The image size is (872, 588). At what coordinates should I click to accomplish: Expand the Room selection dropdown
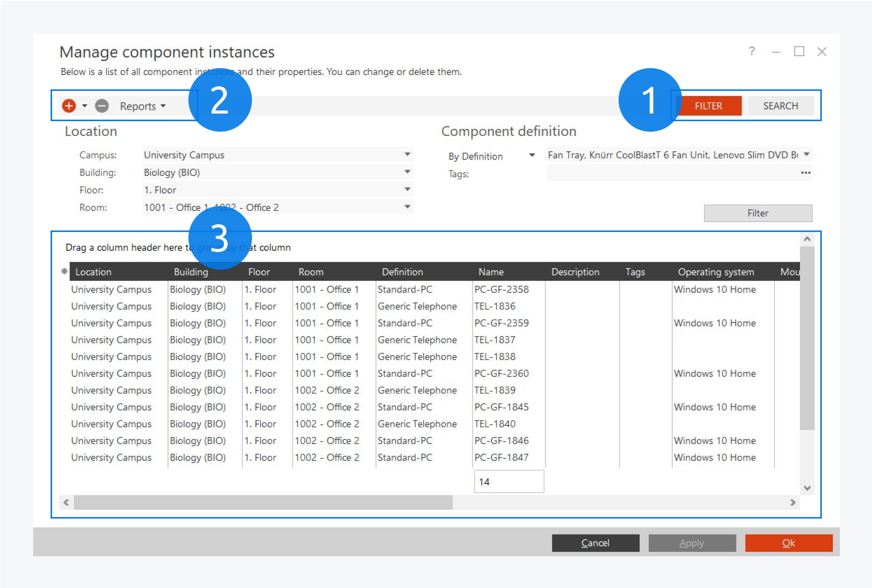(x=408, y=206)
